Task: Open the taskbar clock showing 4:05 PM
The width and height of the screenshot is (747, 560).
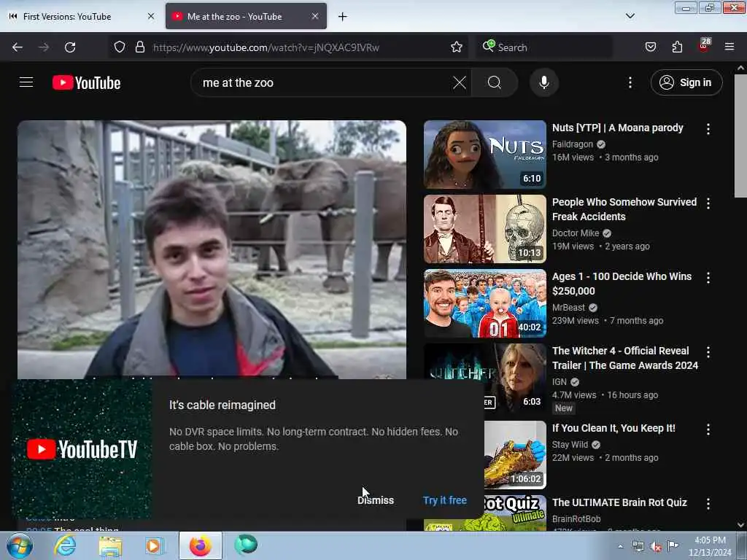Action: pos(710,546)
